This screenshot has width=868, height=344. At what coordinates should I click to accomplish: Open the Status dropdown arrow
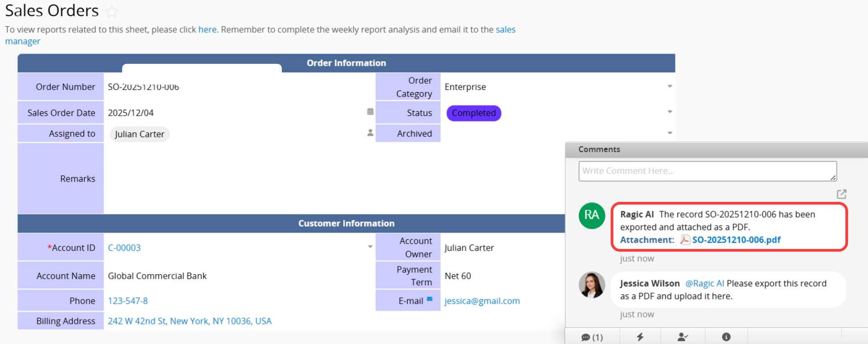coord(669,112)
